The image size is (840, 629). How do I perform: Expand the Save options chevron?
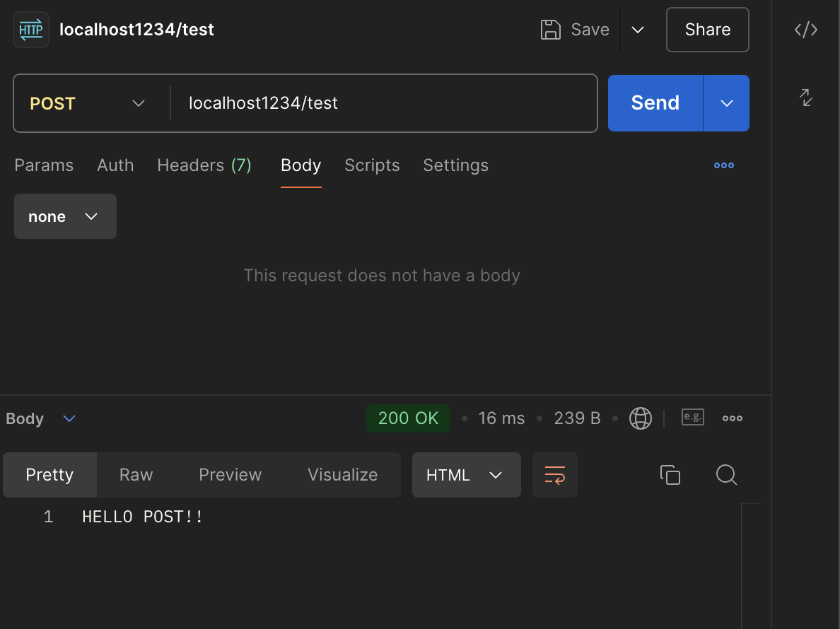click(638, 30)
